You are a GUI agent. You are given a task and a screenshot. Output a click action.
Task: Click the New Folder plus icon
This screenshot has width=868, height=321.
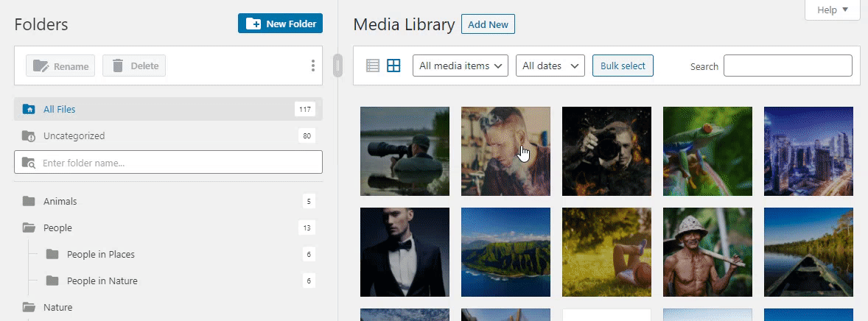(253, 24)
